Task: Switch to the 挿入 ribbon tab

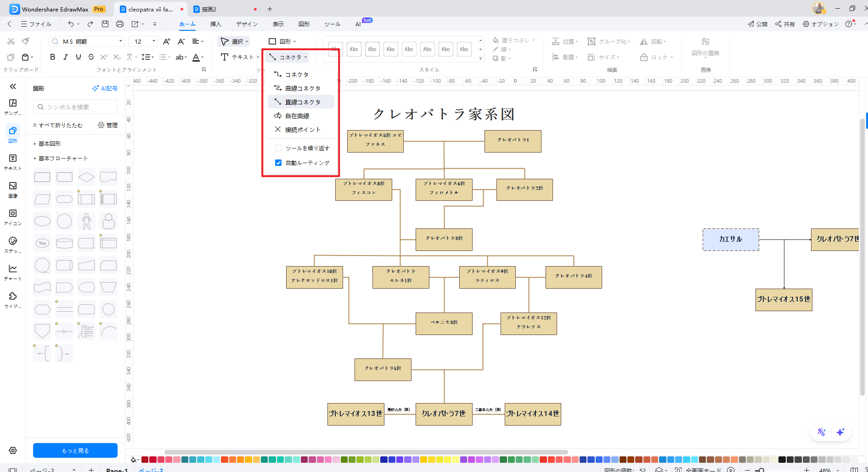Action: click(x=215, y=23)
